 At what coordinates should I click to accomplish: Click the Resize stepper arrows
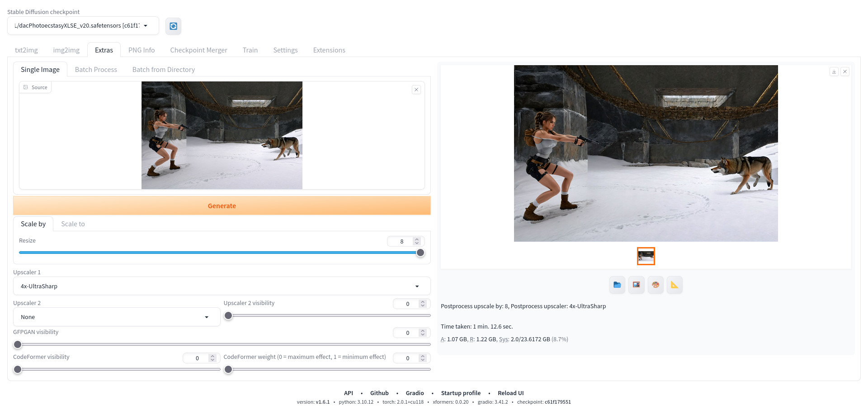point(417,241)
